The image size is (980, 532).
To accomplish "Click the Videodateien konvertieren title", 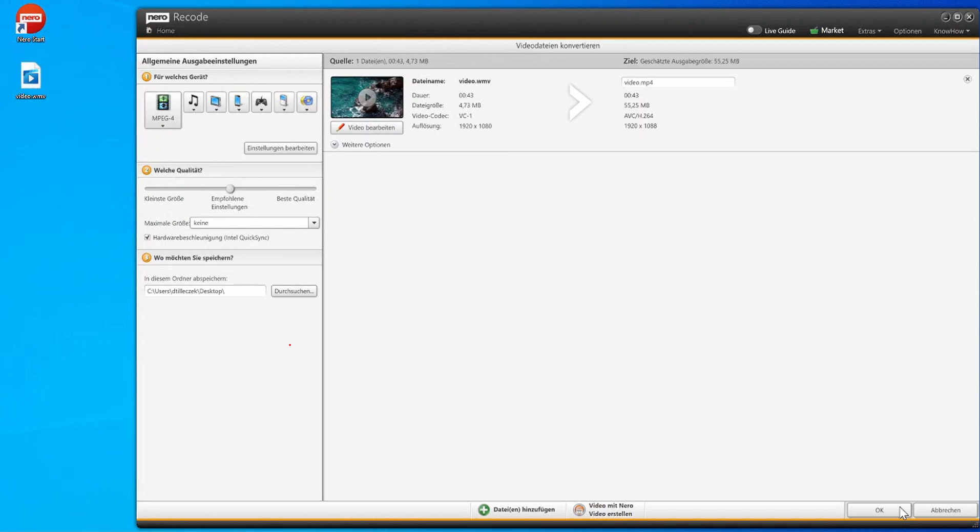I will tap(557, 46).
